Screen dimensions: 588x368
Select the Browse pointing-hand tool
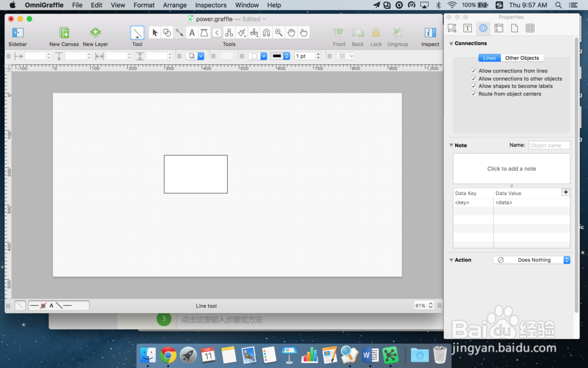click(303, 33)
